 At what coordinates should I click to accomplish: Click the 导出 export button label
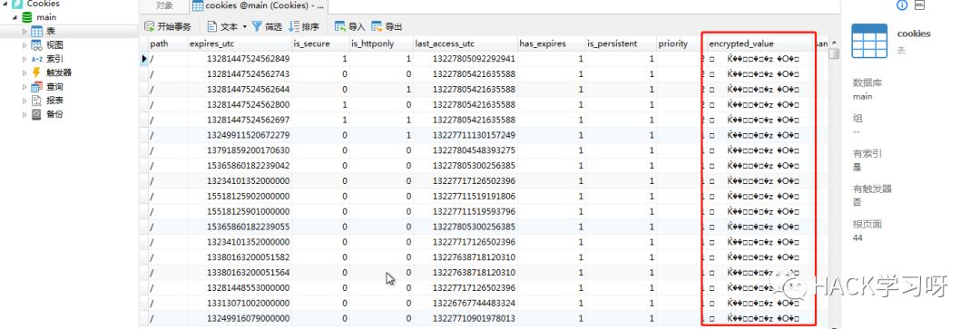tap(394, 27)
